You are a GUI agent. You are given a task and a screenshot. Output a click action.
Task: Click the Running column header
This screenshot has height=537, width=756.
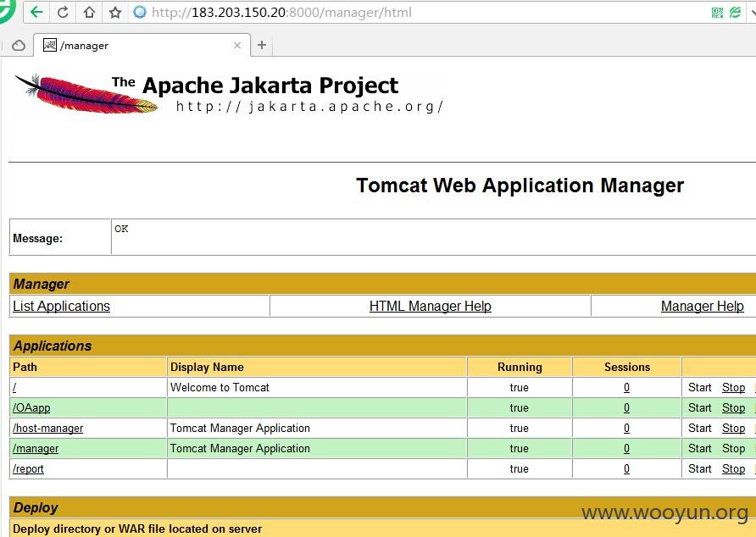point(520,367)
